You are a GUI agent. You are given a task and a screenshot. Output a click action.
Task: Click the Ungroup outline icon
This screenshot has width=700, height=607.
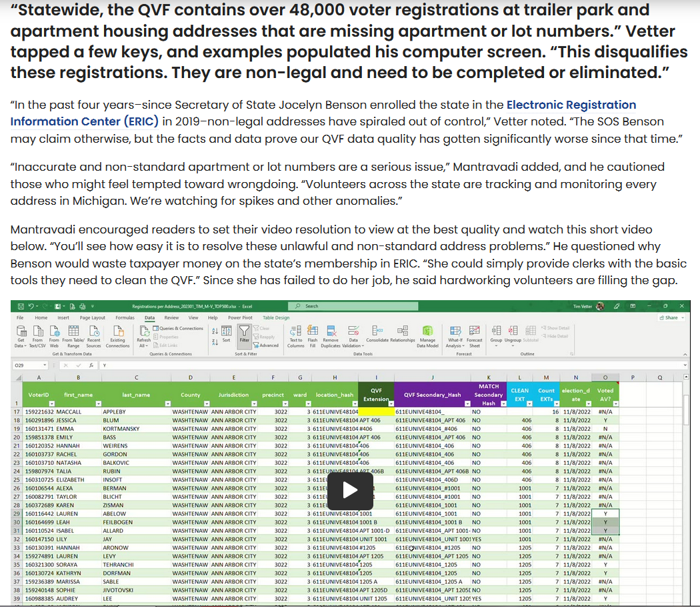[x=513, y=335]
